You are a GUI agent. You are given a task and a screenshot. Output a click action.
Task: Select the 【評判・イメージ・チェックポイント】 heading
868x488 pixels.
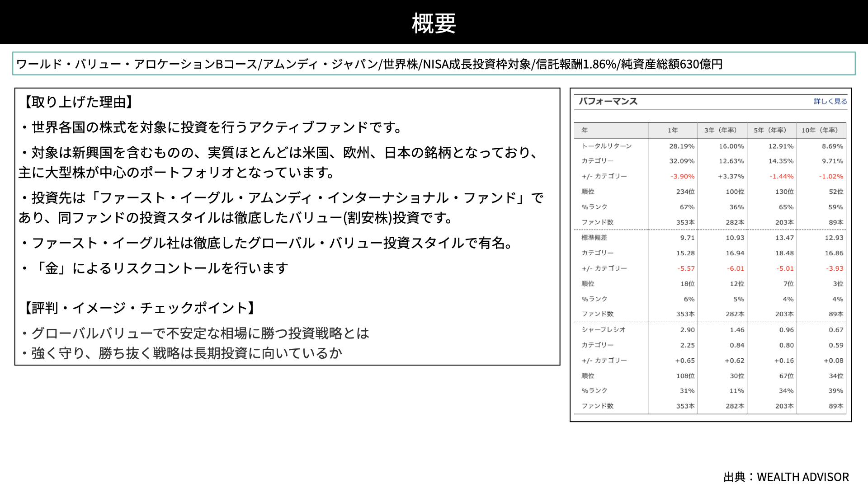pyautogui.click(x=139, y=308)
